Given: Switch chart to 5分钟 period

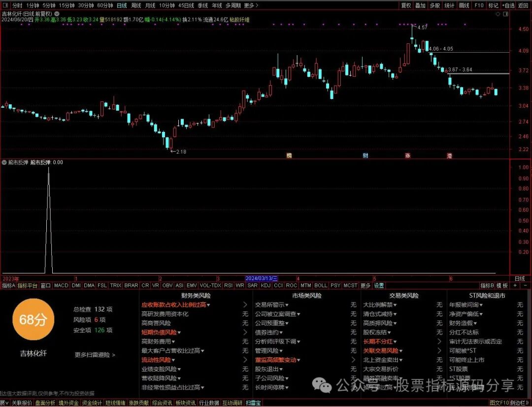Looking at the screenshot, I should click(x=49, y=5).
